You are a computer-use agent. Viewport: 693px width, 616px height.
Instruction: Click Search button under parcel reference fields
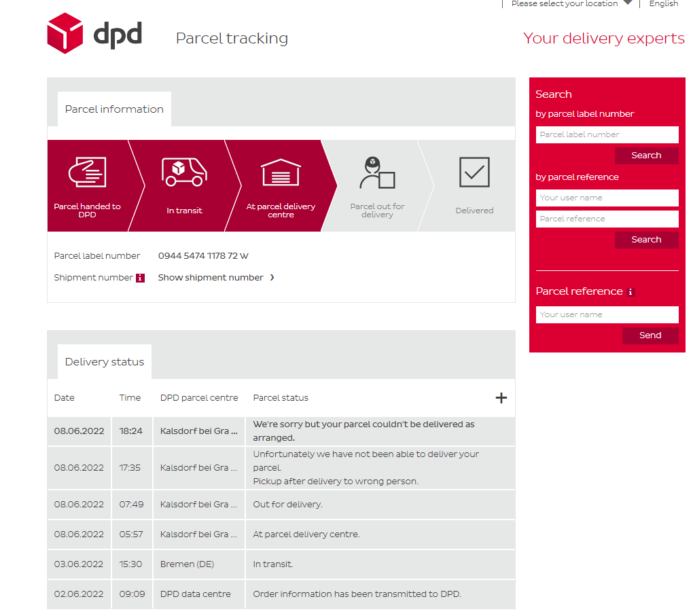pyautogui.click(x=646, y=240)
